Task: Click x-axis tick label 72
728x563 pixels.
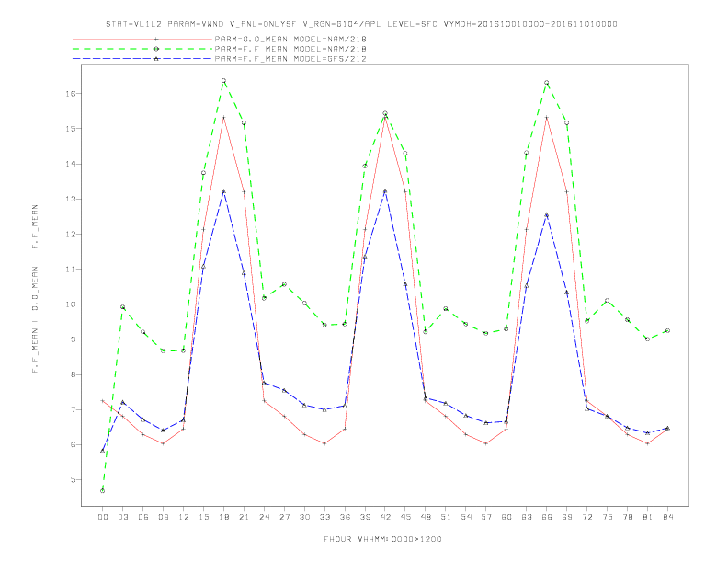Action: 586,517
